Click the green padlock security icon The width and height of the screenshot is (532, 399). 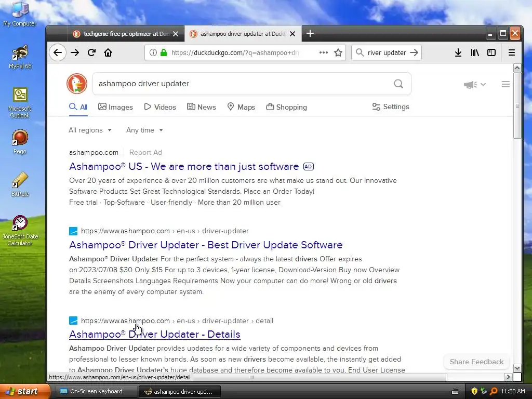click(164, 52)
